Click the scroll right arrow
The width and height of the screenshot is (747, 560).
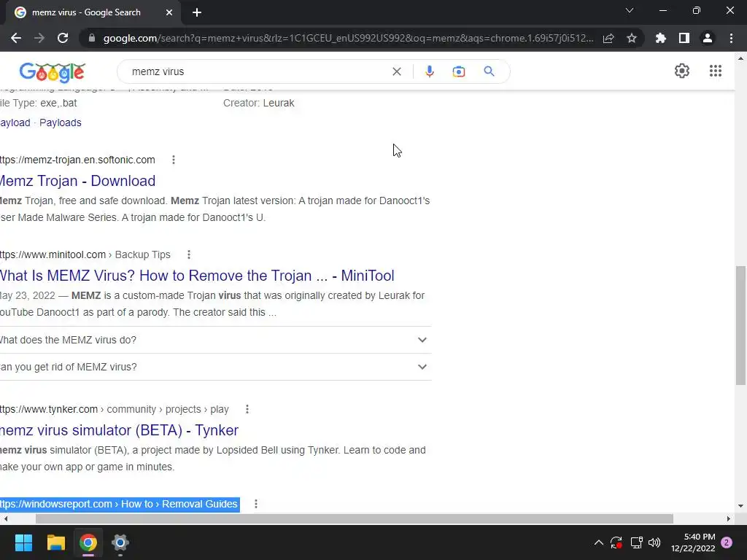(x=728, y=518)
